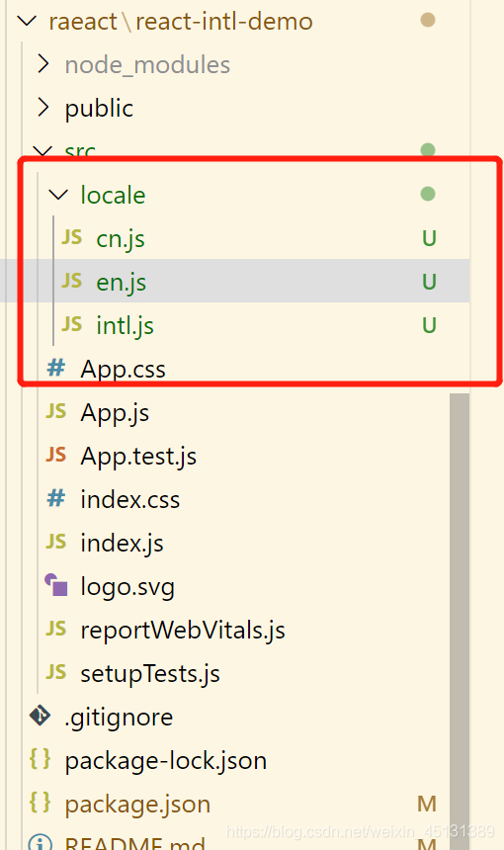Click the untracked U badge of intl.js
Screen dimensions: 504x850
click(x=429, y=325)
